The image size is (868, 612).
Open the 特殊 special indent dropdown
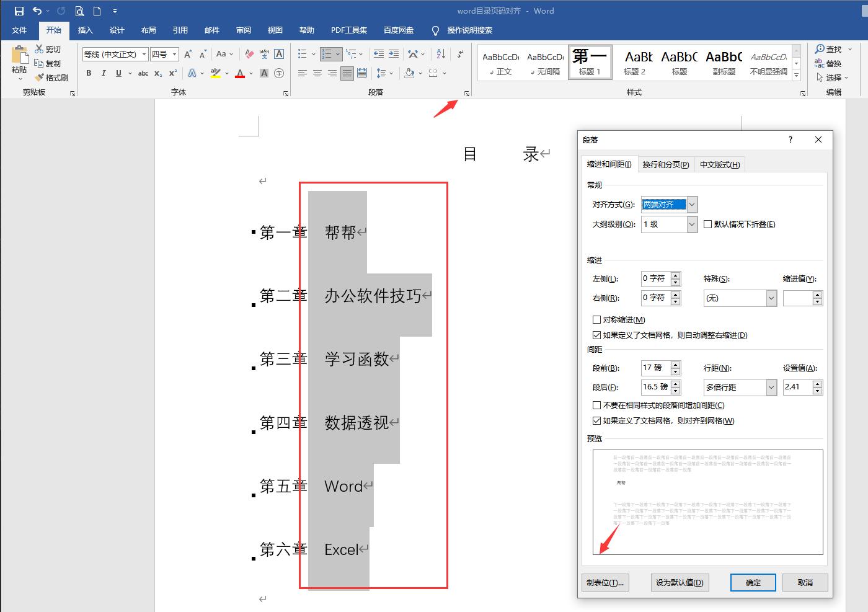click(x=771, y=298)
